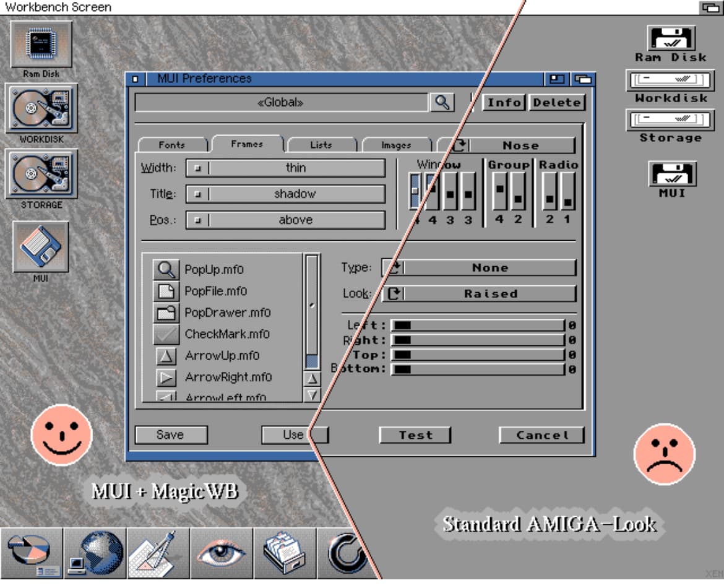Open standard-look Workdisk drive icon
724x588 pixels.
pos(670,80)
